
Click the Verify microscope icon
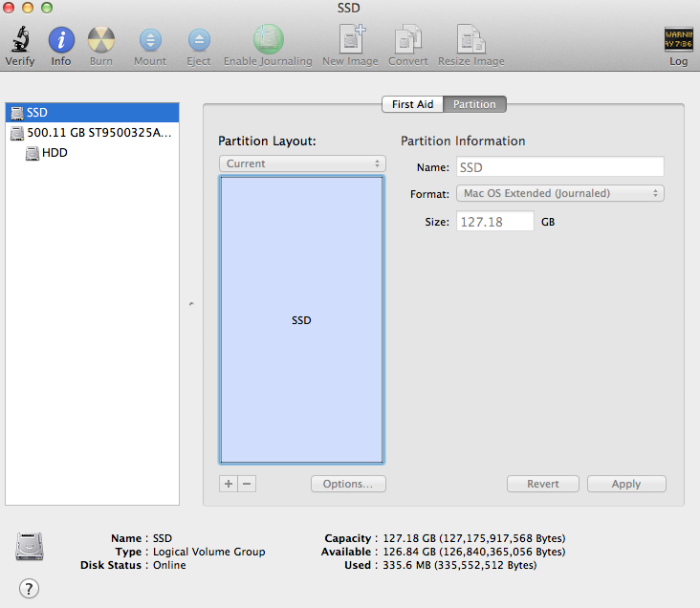click(x=20, y=39)
